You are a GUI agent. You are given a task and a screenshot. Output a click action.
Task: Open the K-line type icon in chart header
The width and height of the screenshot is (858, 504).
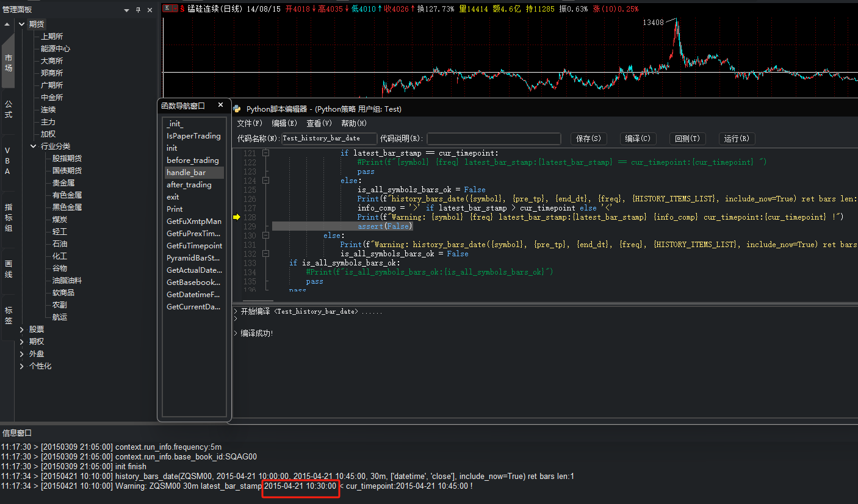pyautogui.click(x=168, y=9)
